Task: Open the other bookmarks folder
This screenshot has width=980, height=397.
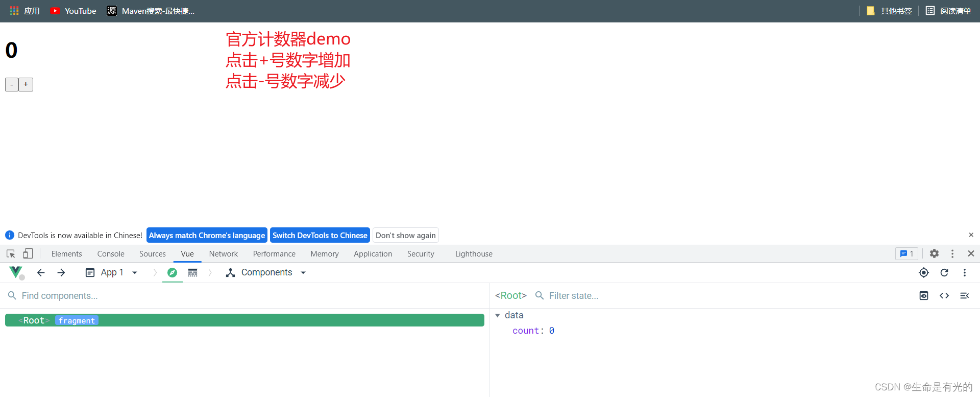Action: click(889, 11)
